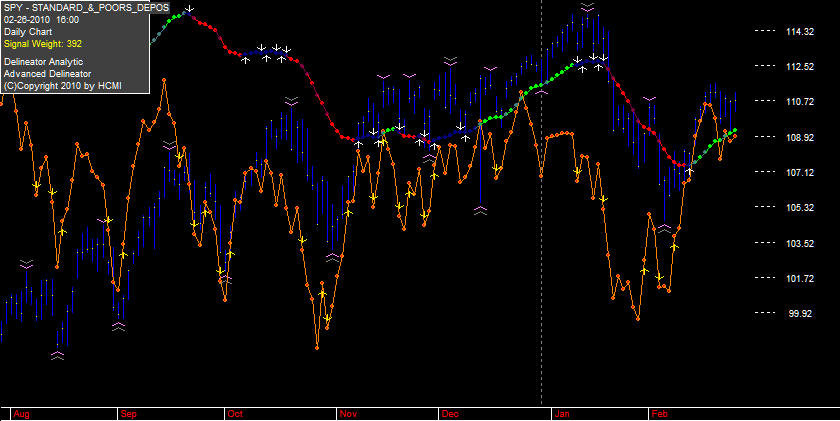Click the 114.32 price level label
The width and height of the screenshot is (840, 421).
click(x=800, y=32)
